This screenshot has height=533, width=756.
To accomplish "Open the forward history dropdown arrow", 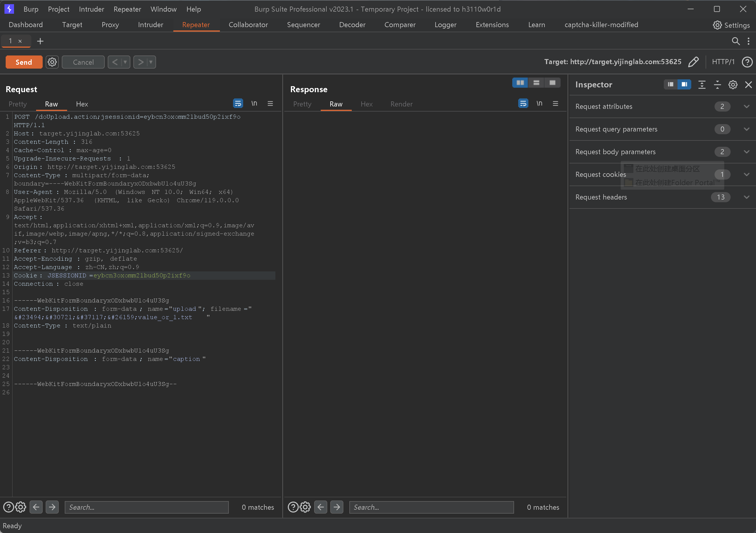I will (151, 62).
